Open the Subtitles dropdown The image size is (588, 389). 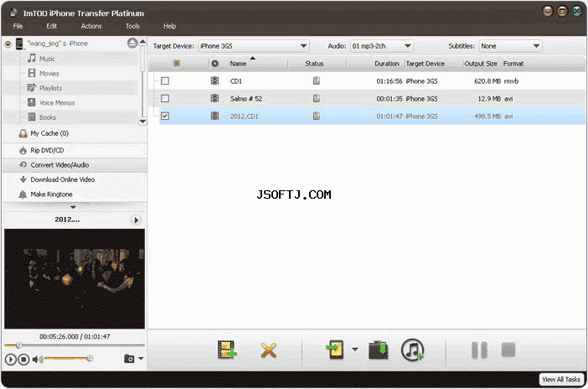510,46
